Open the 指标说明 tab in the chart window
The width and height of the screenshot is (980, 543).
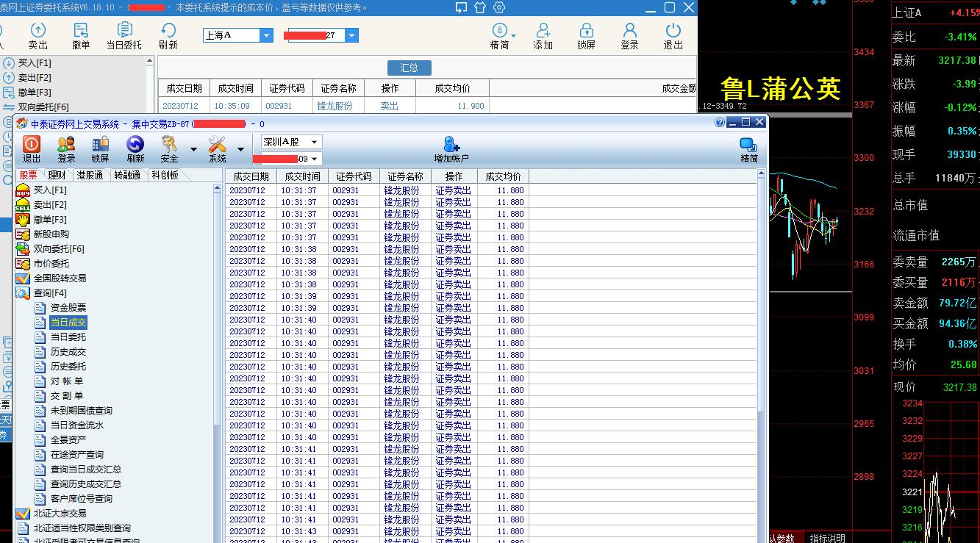point(827,538)
